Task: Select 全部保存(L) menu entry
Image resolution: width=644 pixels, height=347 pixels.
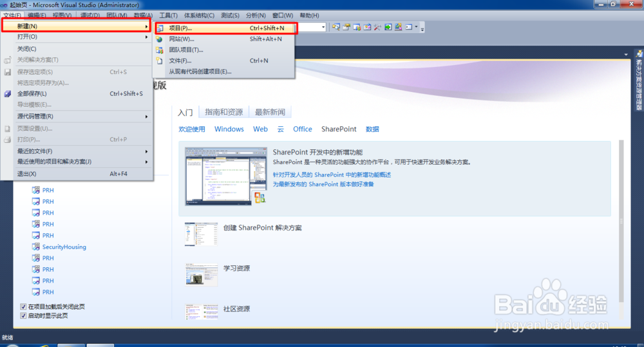Action: point(77,93)
